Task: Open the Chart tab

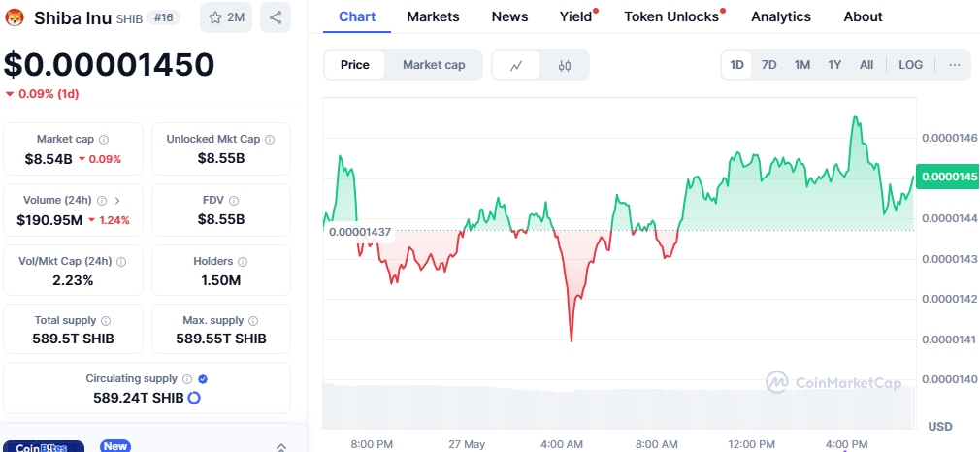Action: click(357, 16)
